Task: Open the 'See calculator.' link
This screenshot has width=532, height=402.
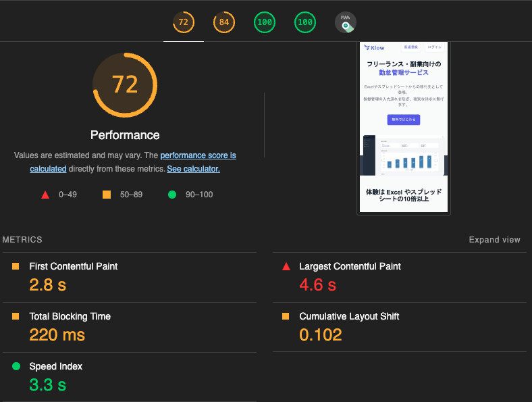Action: [x=193, y=169]
